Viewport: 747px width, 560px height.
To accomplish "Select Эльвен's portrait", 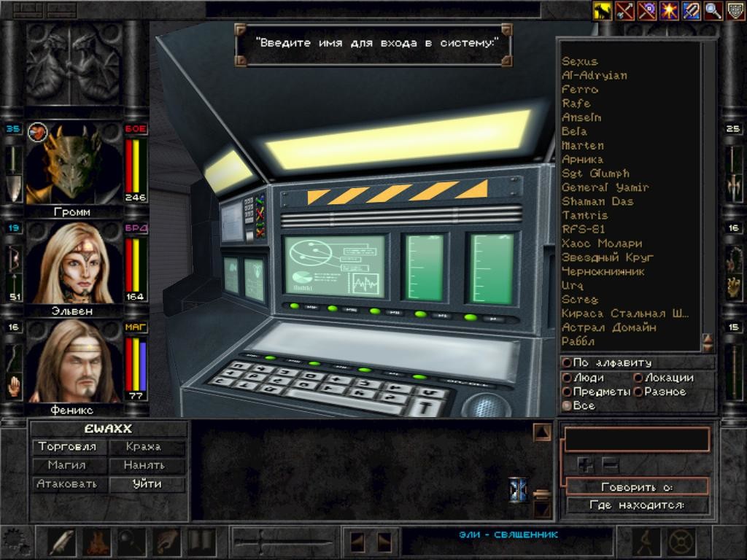I will tap(73, 262).
